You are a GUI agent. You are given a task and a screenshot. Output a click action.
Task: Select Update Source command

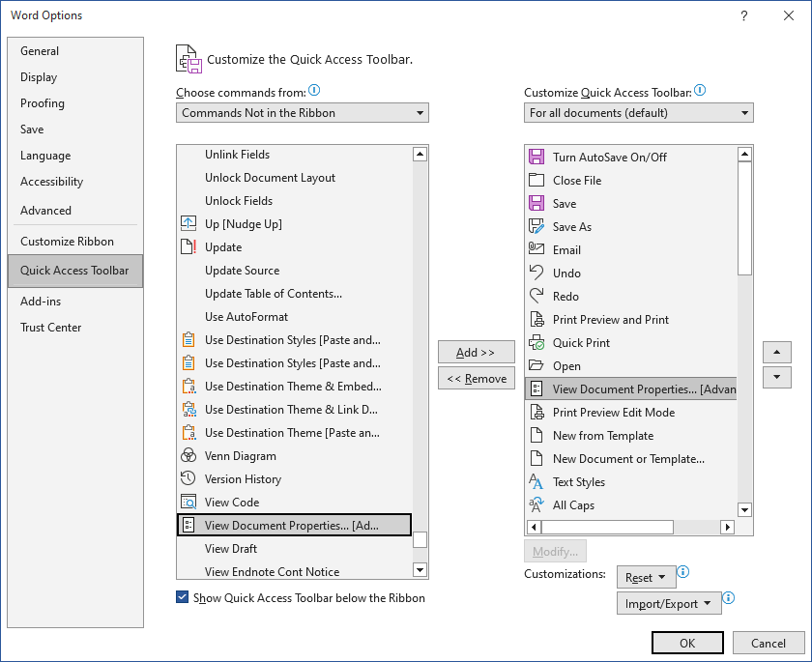click(294, 271)
